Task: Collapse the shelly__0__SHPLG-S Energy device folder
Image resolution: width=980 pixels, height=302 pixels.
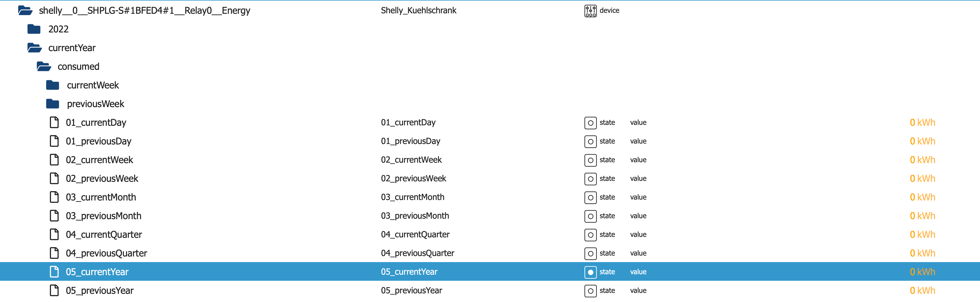Action: [x=25, y=11]
